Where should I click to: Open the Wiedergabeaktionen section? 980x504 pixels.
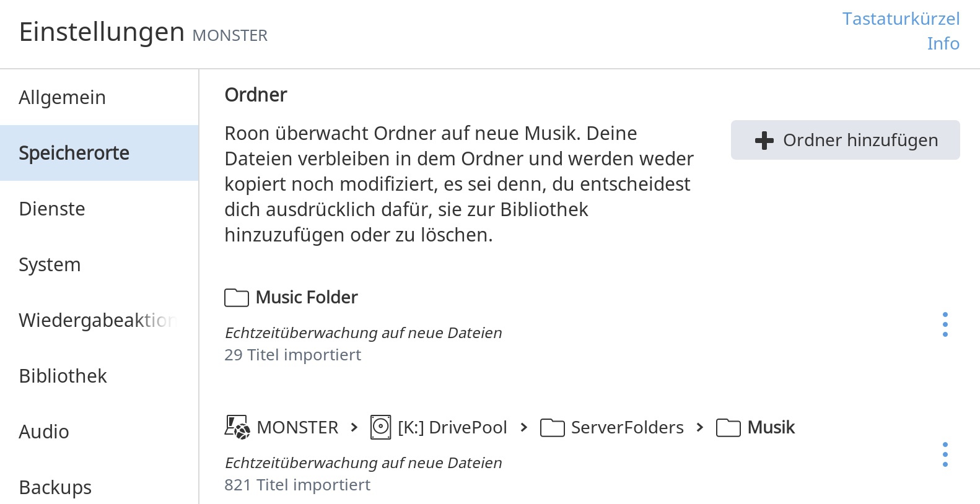tap(97, 320)
